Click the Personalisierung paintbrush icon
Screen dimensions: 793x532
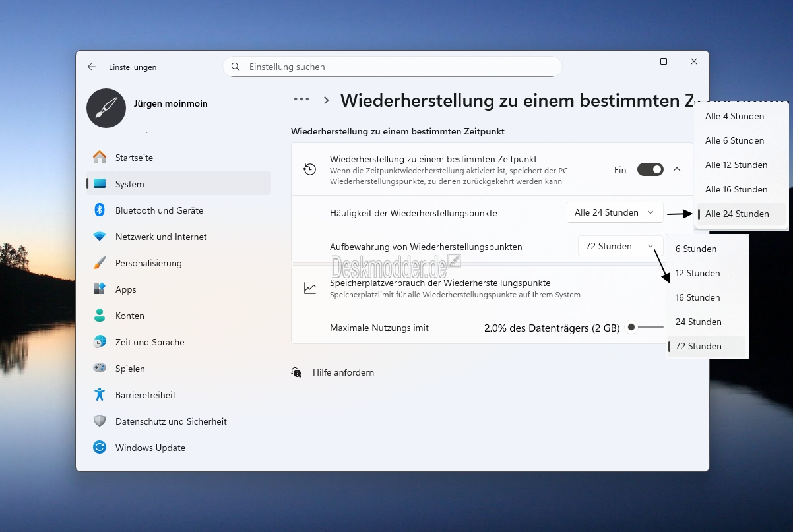coord(100,263)
